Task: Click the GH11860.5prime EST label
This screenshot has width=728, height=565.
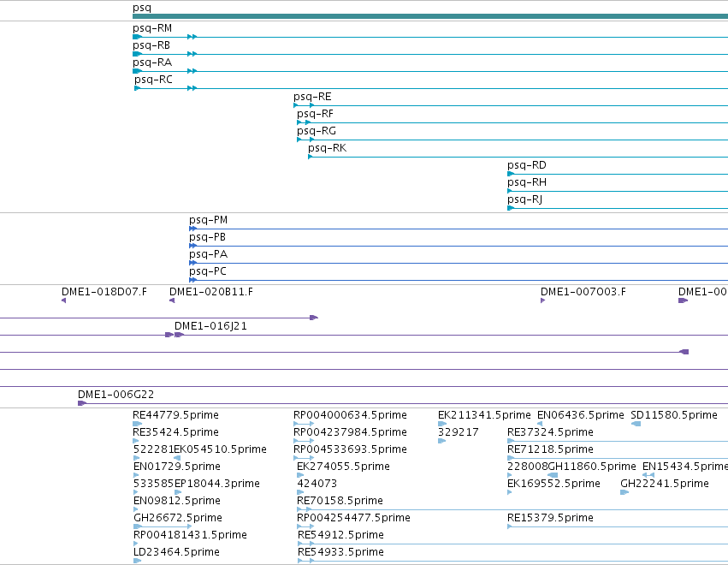Action: pos(592,467)
